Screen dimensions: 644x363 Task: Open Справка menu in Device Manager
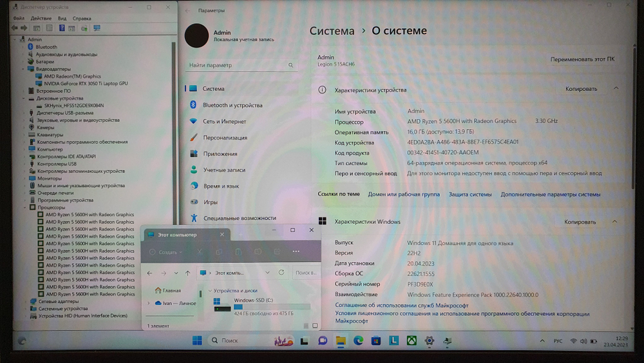point(82,19)
